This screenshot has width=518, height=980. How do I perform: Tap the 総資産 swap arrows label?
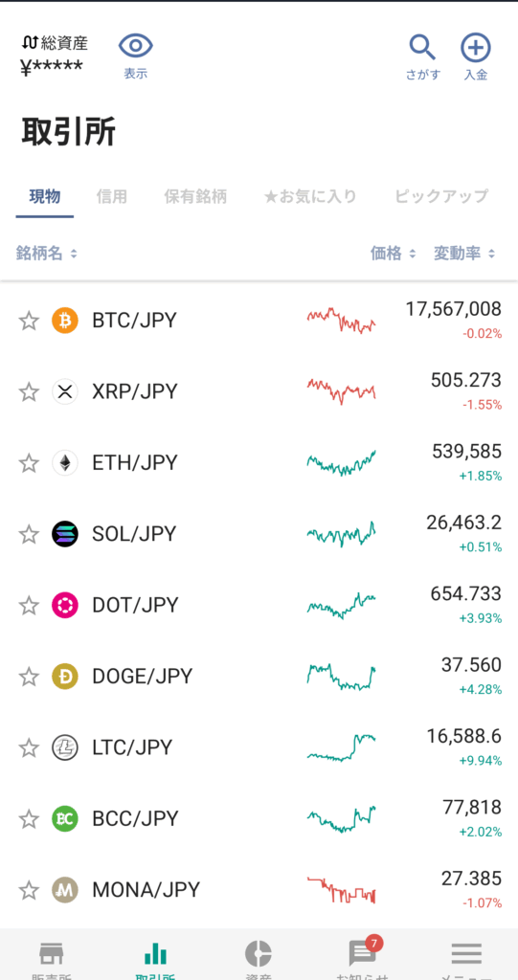[x=55, y=43]
